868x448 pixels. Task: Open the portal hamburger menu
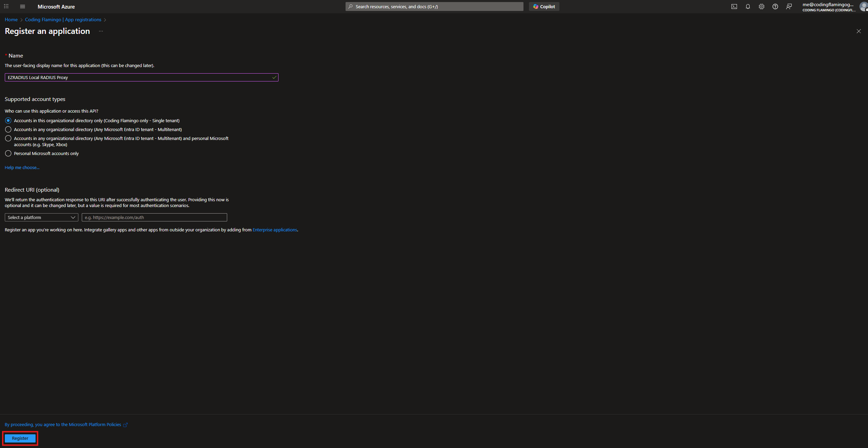[x=23, y=7]
